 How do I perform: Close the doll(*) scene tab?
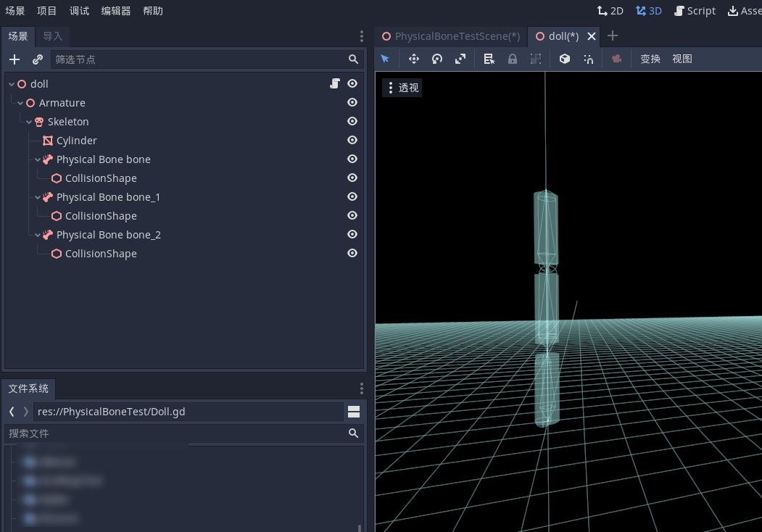tap(592, 36)
